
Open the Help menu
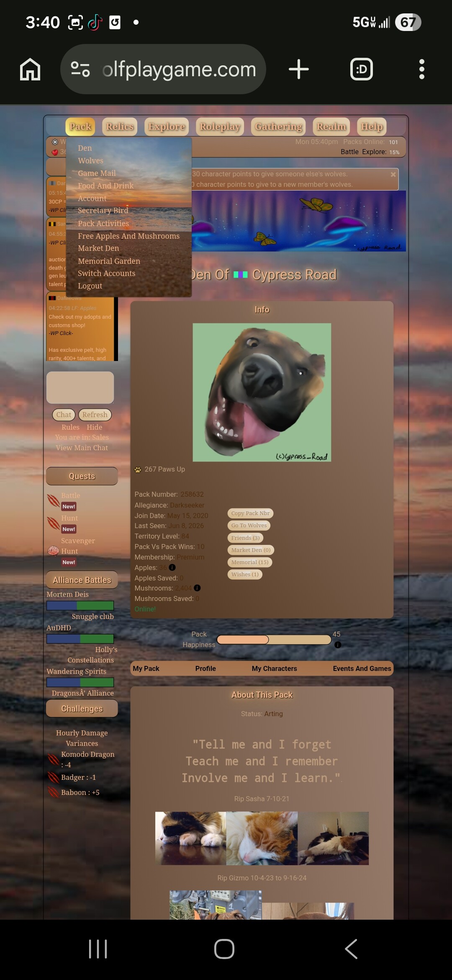point(372,126)
